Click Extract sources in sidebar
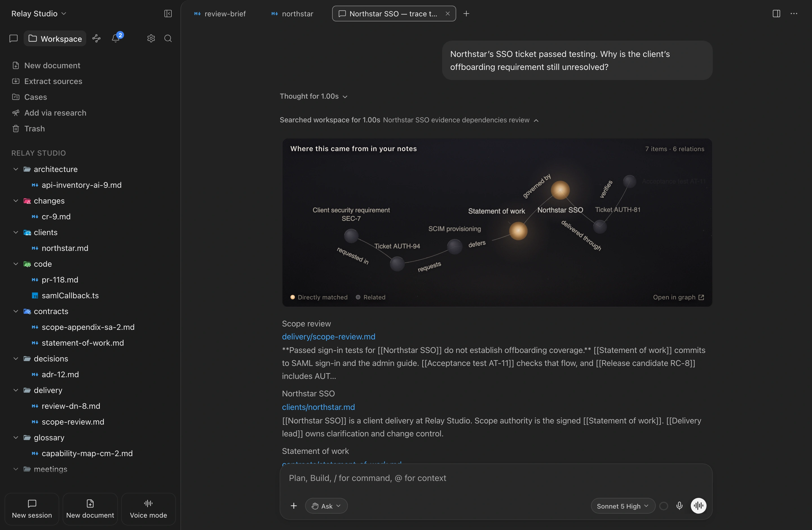812x530 pixels. (x=47, y=81)
